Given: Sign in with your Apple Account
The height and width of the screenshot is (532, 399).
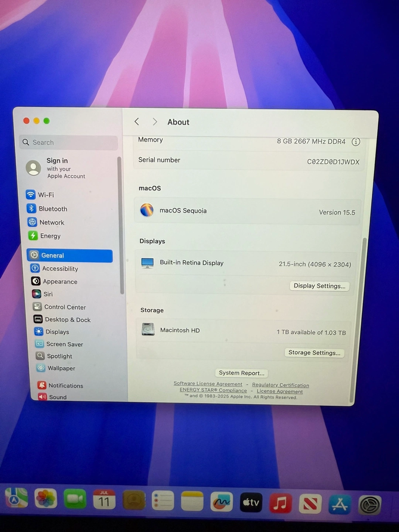Looking at the screenshot, I should click(x=56, y=168).
